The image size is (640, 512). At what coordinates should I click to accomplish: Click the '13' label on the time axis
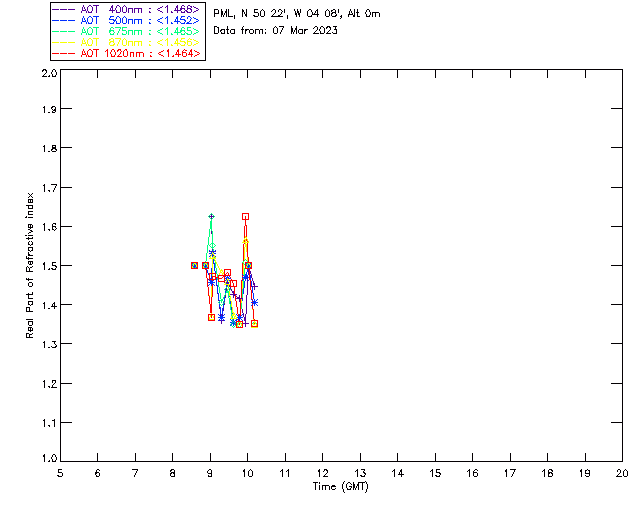(360, 473)
